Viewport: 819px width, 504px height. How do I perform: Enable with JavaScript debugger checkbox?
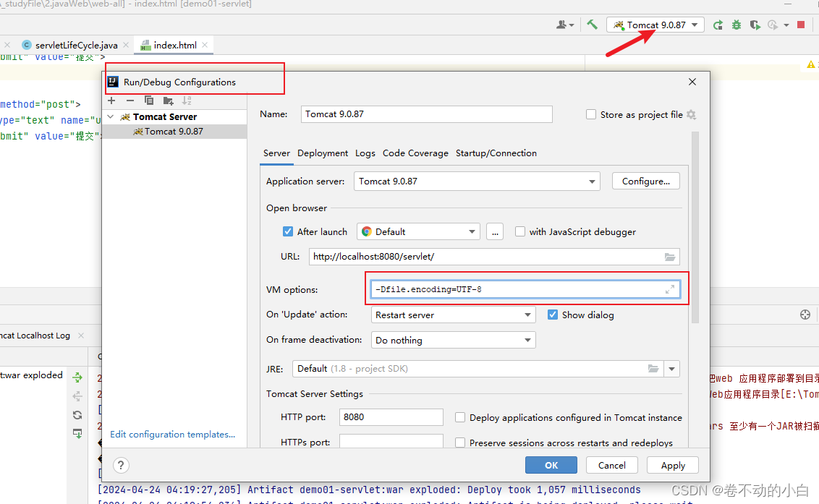[x=519, y=231]
